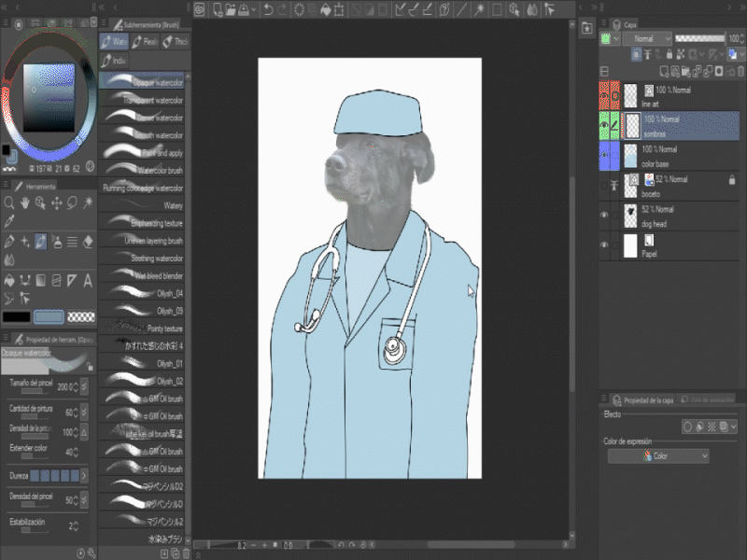Screen dimensions: 747x560
Task: Show the boceto layer
Action: click(604, 186)
